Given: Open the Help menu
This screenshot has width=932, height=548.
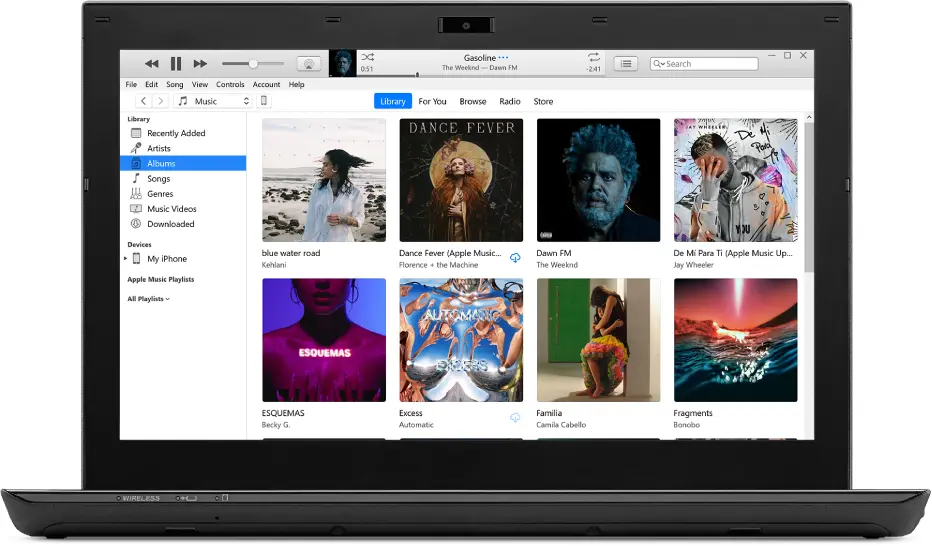Looking at the screenshot, I should [297, 84].
